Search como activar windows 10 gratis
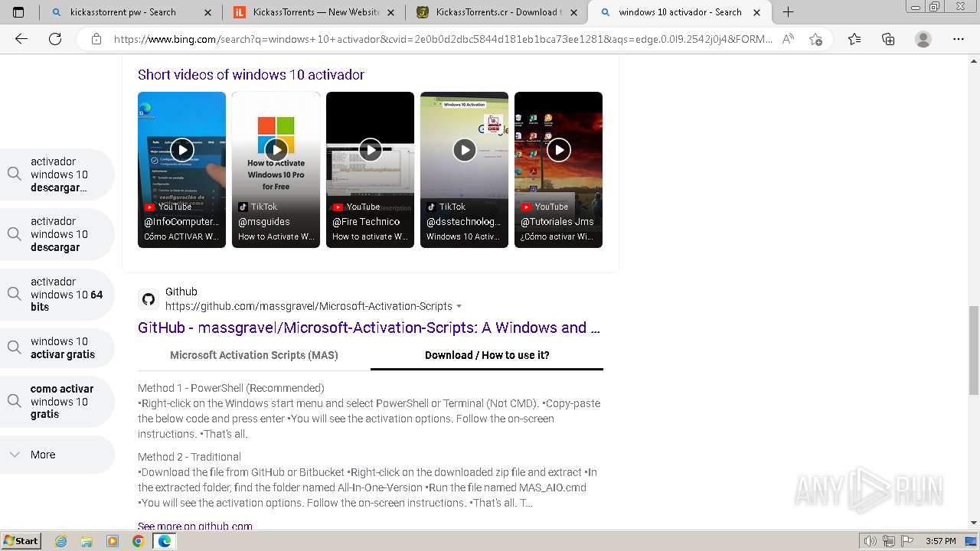 pyautogui.click(x=57, y=401)
